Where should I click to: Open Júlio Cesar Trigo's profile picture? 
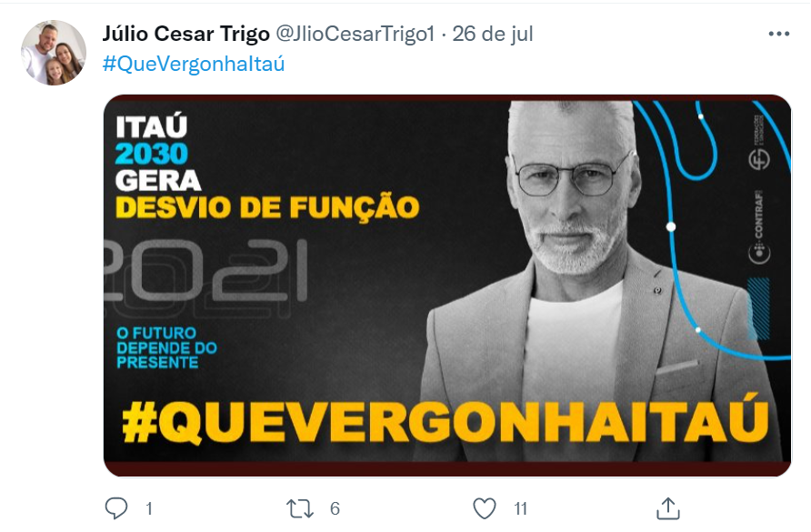point(54,53)
